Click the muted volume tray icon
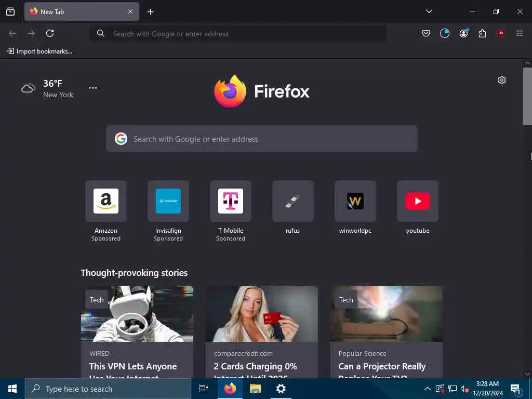The height and width of the screenshot is (399, 532). coord(464,389)
